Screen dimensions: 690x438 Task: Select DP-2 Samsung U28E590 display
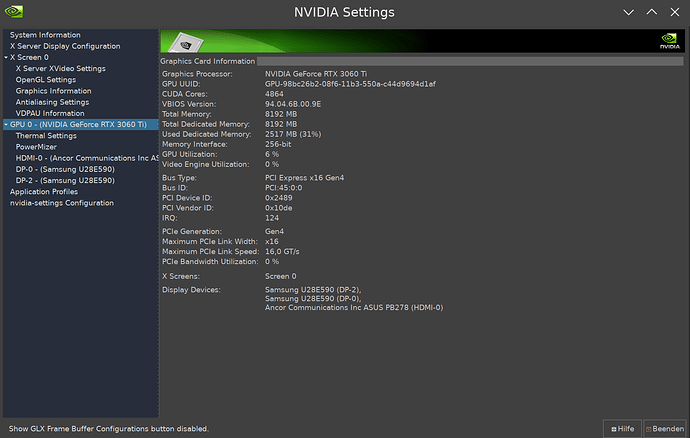(x=65, y=180)
